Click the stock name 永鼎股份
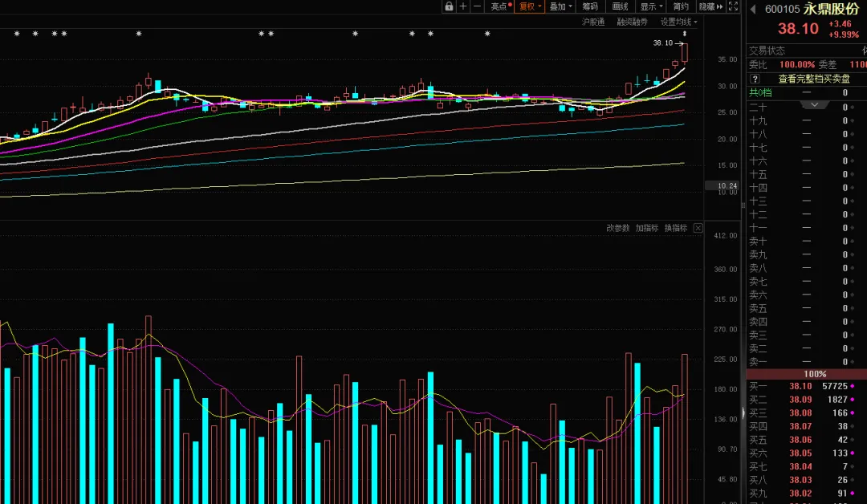 (x=832, y=9)
